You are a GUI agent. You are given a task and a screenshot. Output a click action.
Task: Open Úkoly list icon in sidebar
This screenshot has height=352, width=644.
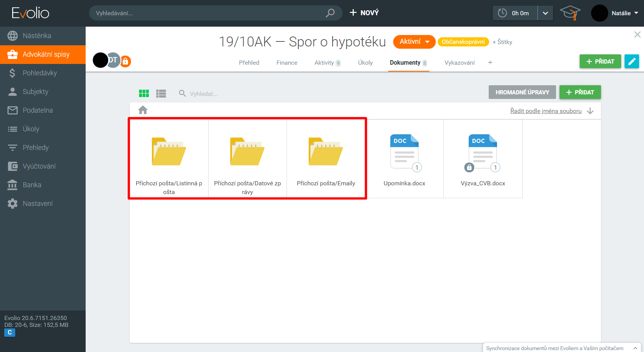[x=13, y=129]
